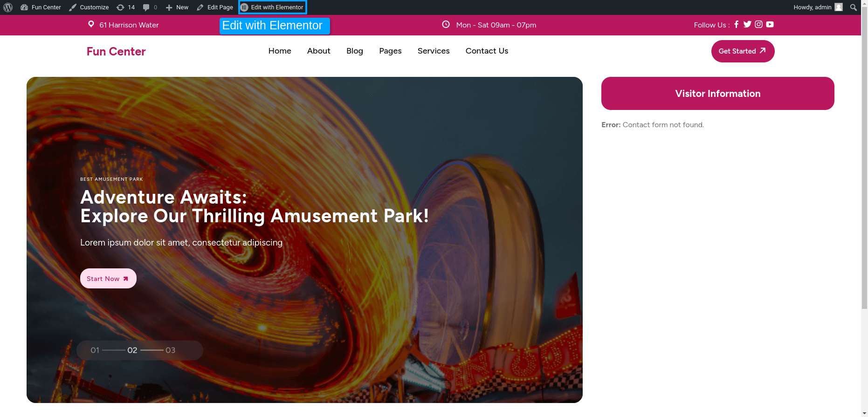This screenshot has width=868, height=417.
Task: Open the Instagram social icon
Action: 758,24
